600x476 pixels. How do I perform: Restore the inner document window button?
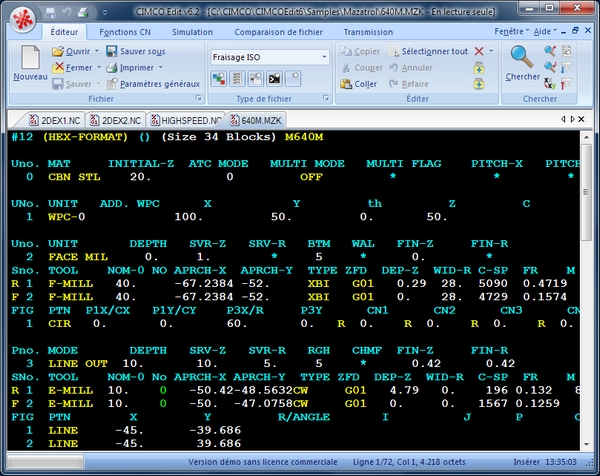point(575,31)
